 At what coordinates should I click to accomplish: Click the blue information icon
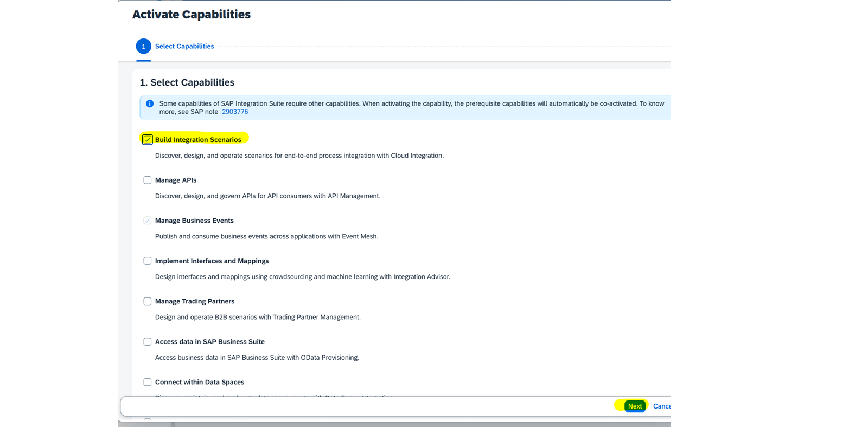tap(150, 103)
